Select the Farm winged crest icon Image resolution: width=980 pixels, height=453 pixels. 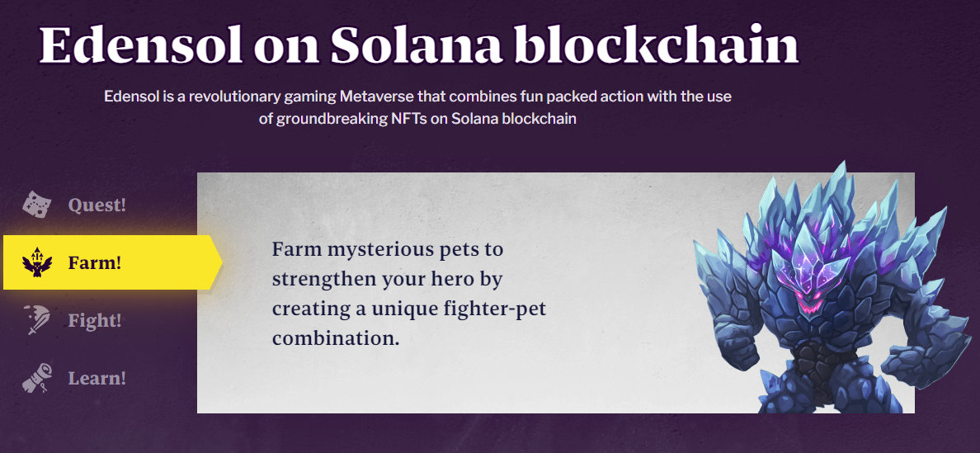36,262
